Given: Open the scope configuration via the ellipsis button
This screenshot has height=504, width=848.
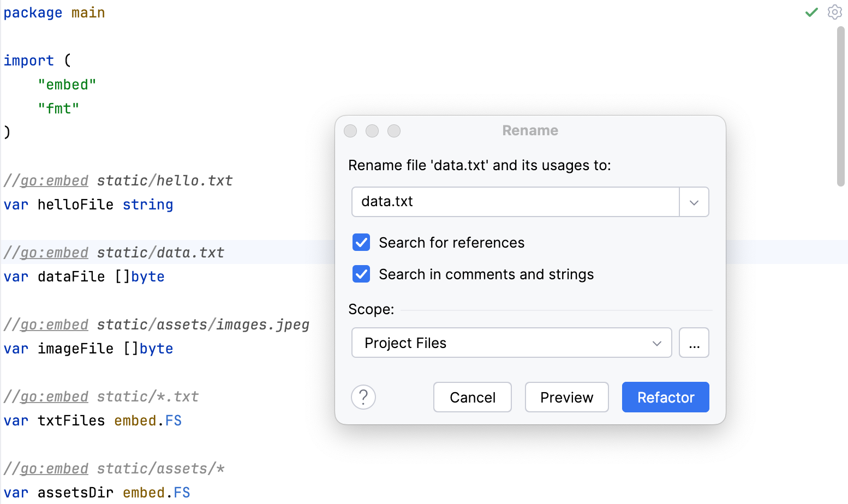Looking at the screenshot, I should [694, 343].
